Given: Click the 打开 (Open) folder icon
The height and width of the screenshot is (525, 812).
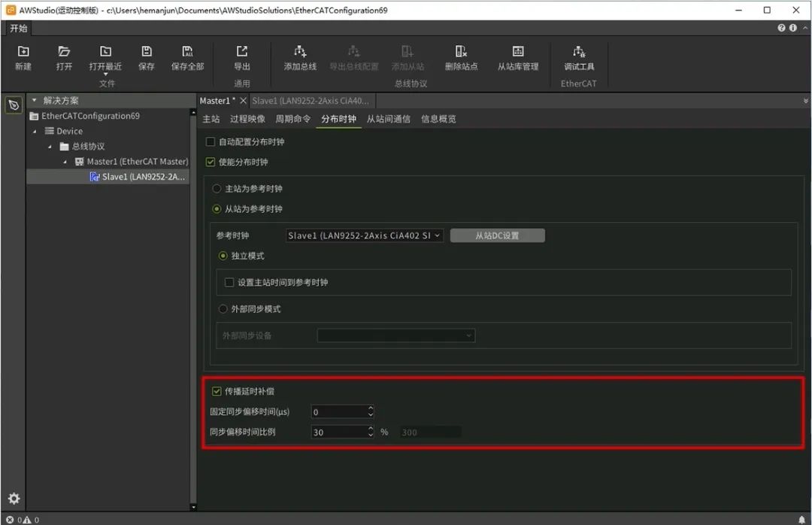Looking at the screenshot, I should [64, 52].
